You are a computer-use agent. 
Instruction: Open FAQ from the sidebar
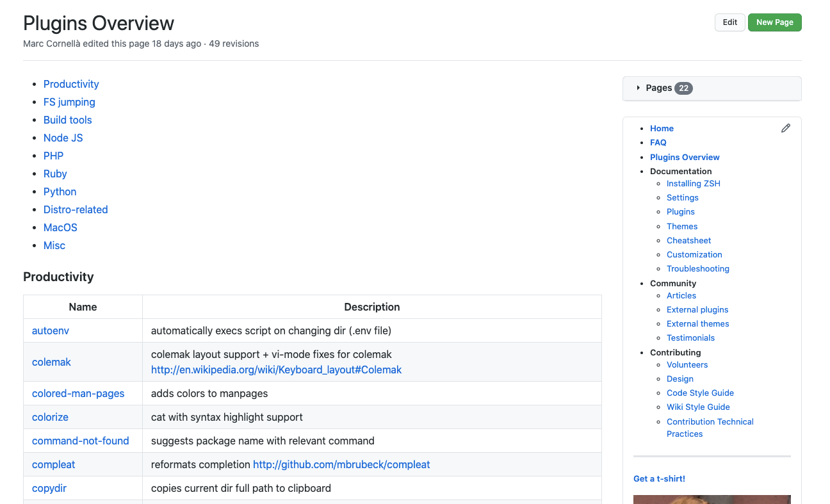(658, 143)
